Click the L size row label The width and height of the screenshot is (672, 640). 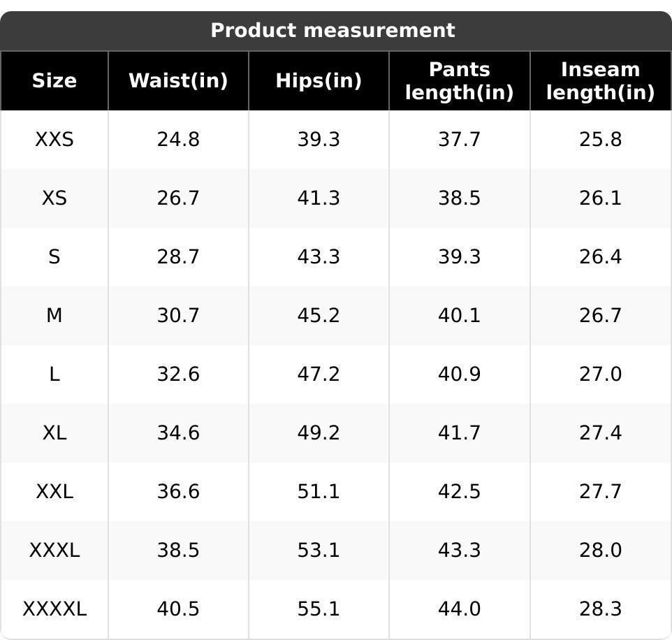click(x=54, y=374)
